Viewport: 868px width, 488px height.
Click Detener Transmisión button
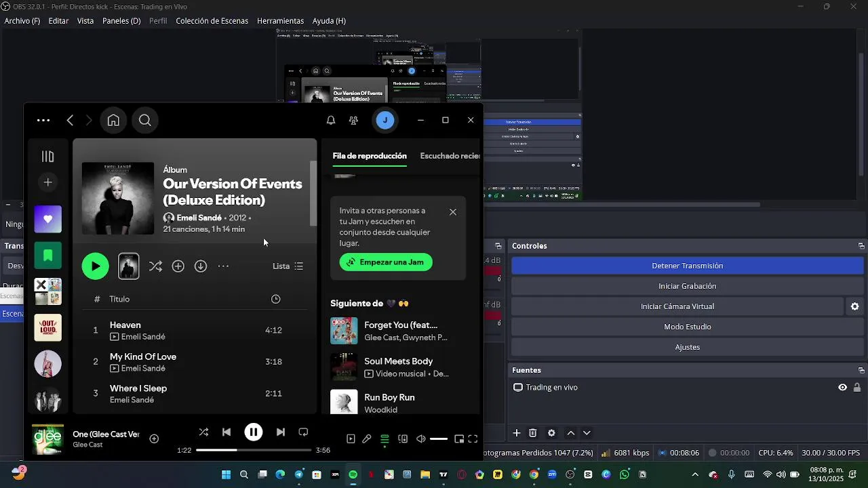tap(687, 266)
